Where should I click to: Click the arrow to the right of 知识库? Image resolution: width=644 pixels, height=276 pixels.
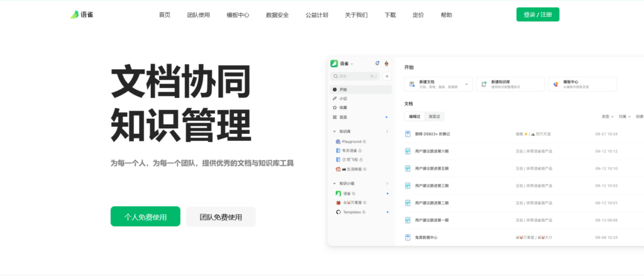387,131
